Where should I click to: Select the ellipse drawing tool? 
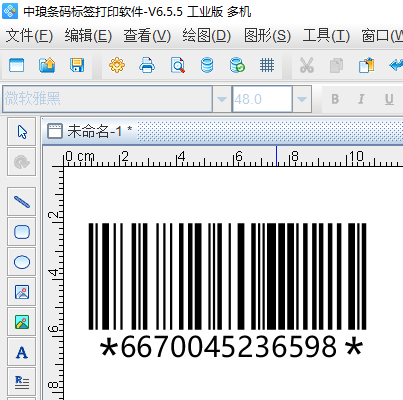pyautogui.click(x=22, y=262)
